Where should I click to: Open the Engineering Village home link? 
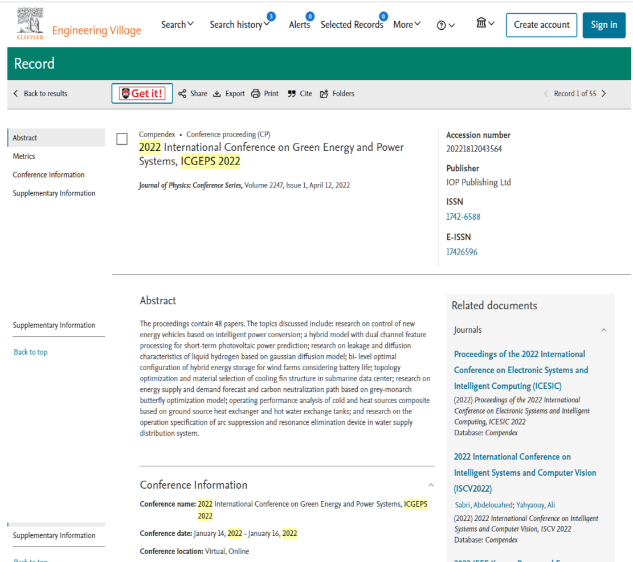point(96,30)
